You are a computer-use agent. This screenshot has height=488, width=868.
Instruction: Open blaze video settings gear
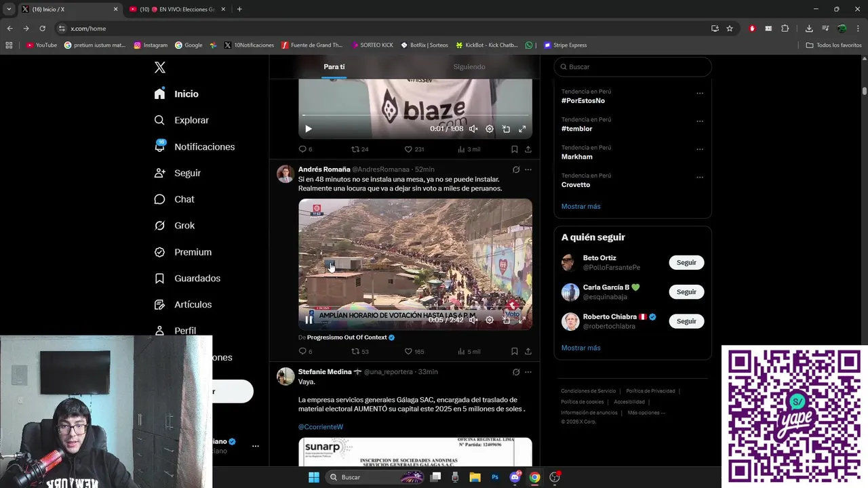[x=490, y=129]
